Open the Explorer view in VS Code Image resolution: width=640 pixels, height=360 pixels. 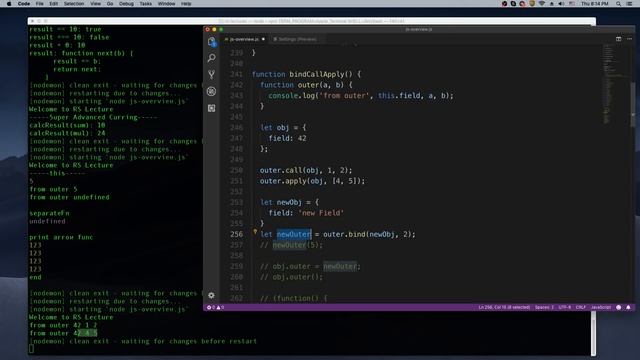211,42
